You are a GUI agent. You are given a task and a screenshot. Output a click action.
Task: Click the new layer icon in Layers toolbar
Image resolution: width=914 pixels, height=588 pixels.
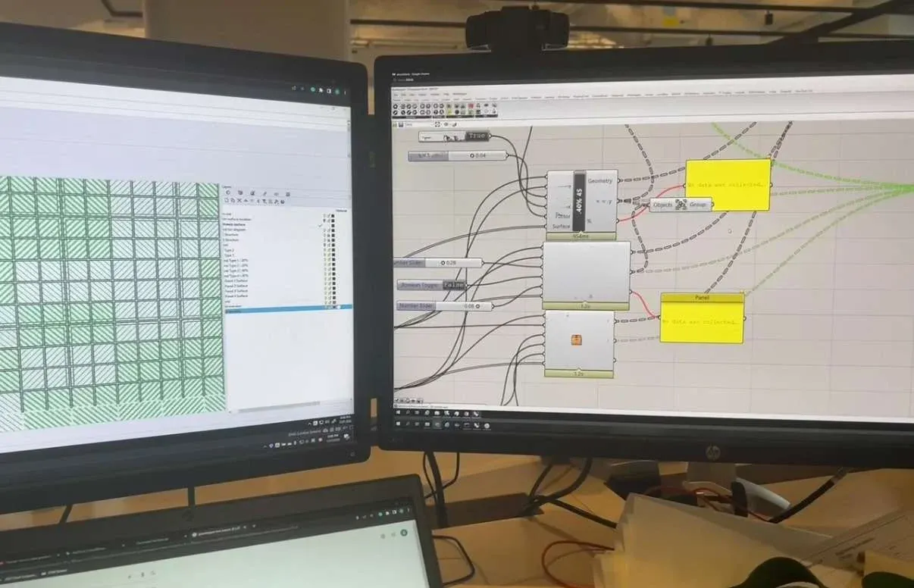click(x=227, y=200)
